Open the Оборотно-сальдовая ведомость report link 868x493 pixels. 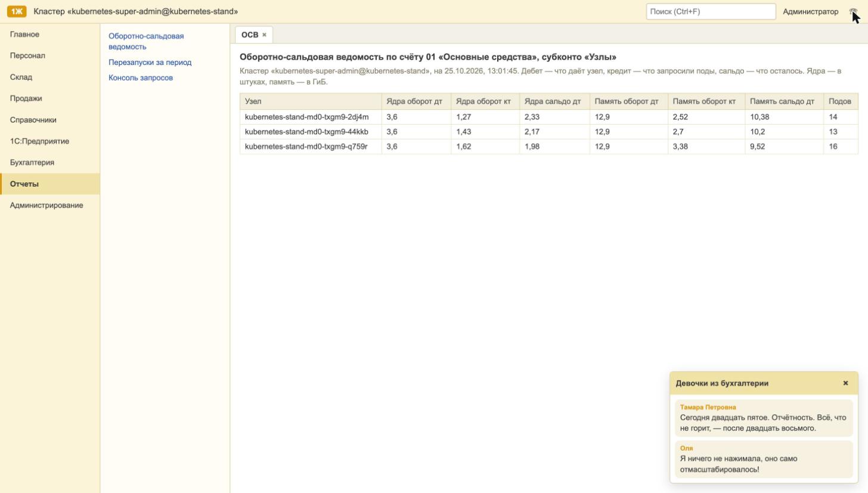coord(146,41)
